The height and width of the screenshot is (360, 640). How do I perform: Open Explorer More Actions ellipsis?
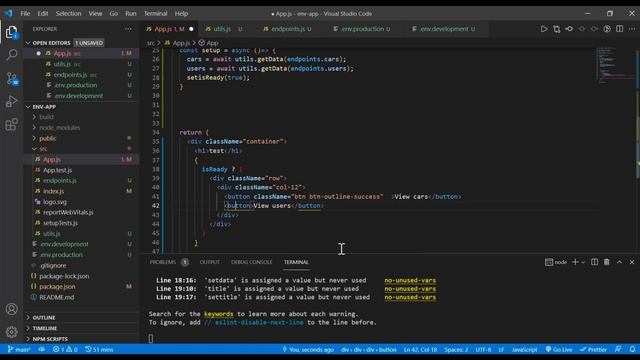click(x=128, y=29)
